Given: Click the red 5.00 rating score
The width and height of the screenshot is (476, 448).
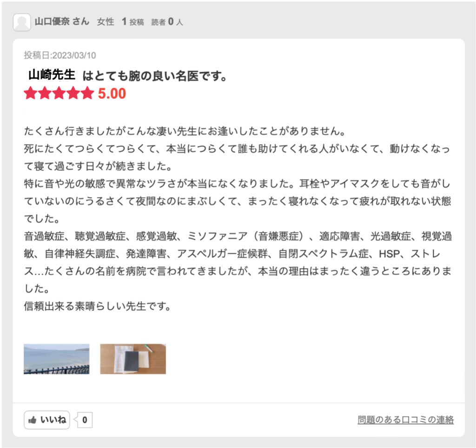Looking at the screenshot, I should click(x=112, y=93).
